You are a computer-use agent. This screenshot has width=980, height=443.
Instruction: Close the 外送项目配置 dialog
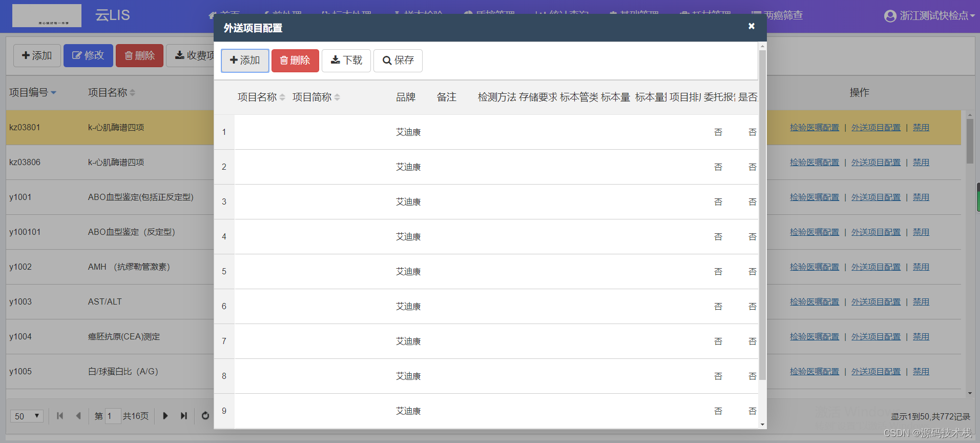[752, 26]
